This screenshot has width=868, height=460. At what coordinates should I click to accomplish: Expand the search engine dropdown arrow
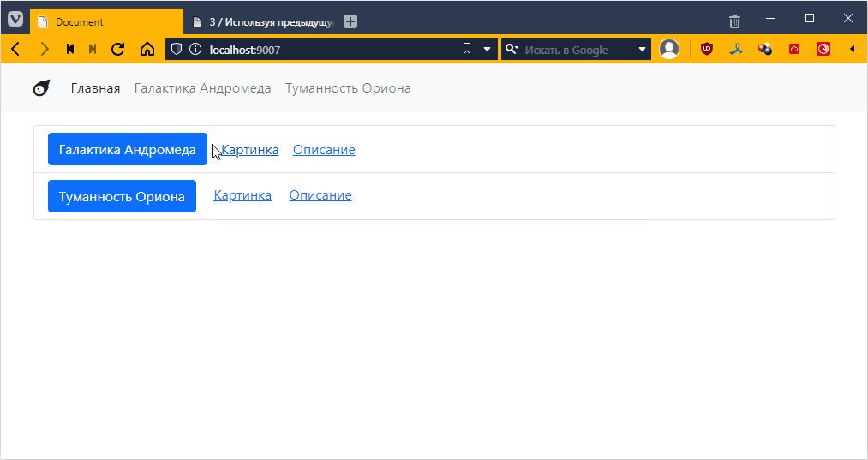click(x=642, y=50)
